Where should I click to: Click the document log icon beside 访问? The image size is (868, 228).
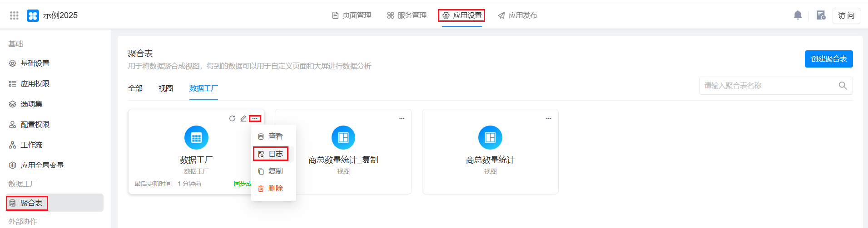tap(821, 15)
